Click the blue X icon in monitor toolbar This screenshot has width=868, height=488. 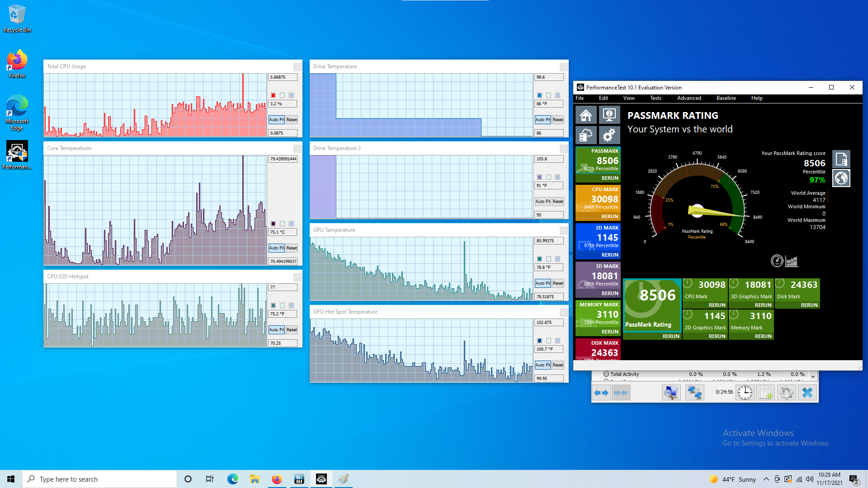[807, 393]
